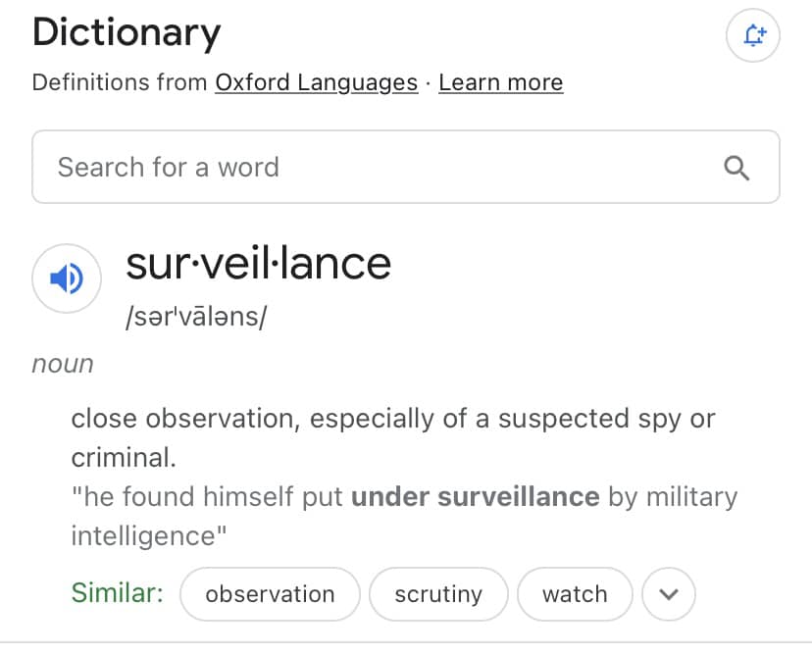Click the "noun" part-of-speech label
The height and width of the screenshot is (655, 812).
63,364
